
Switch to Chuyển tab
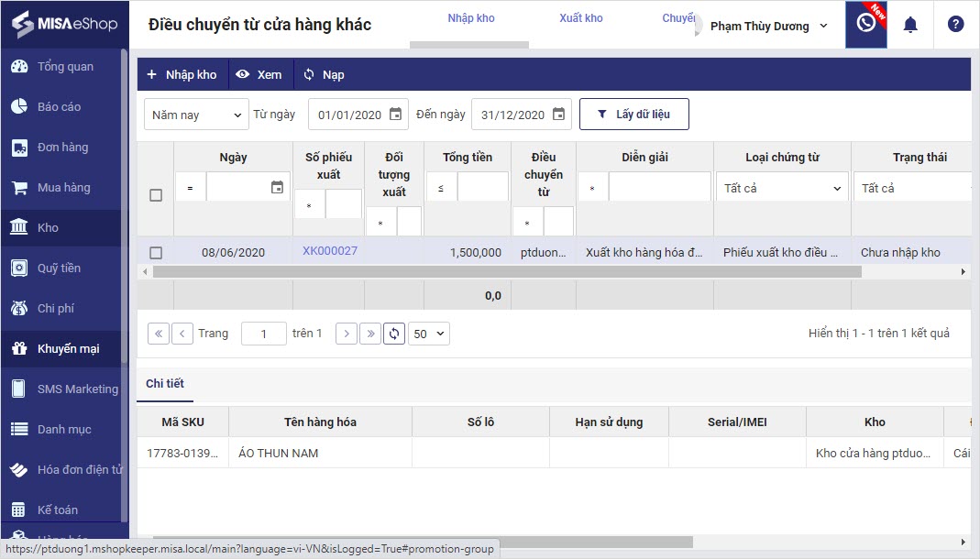click(678, 18)
